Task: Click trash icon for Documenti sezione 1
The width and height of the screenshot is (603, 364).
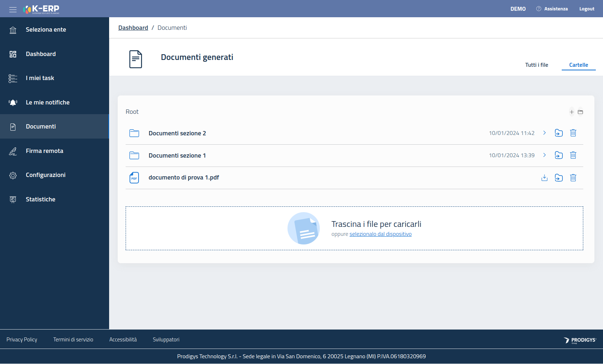Action: pos(573,155)
